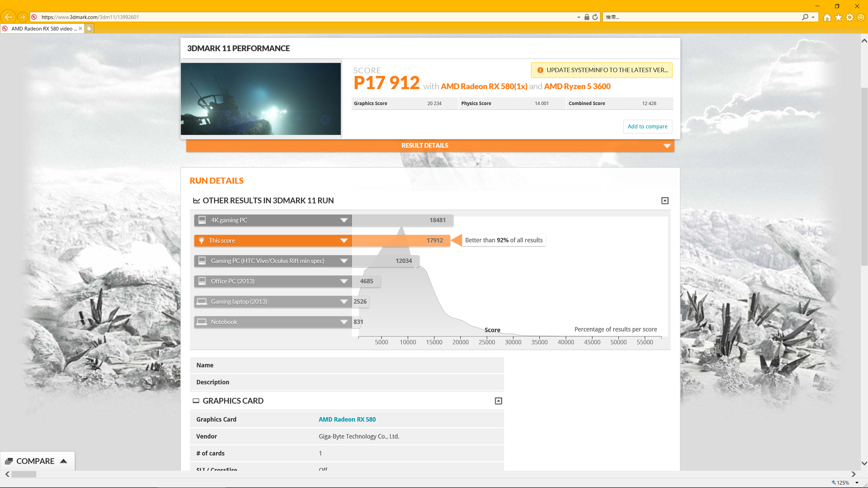Expand the Notebook dropdown arrow
868x488 pixels.
coord(344,322)
